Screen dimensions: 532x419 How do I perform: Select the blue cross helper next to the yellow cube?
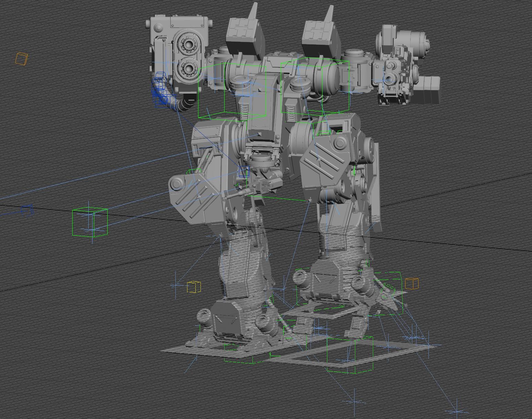click(x=176, y=285)
